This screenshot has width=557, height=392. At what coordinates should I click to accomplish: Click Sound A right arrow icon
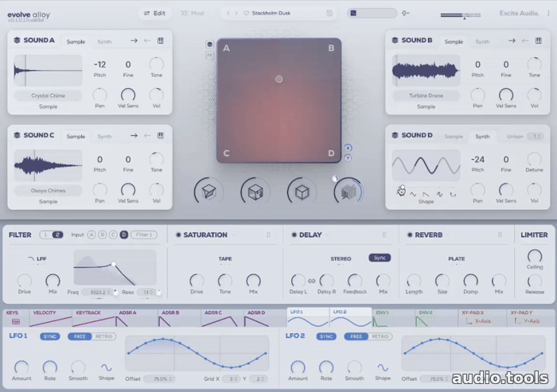[x=134, y=41]
